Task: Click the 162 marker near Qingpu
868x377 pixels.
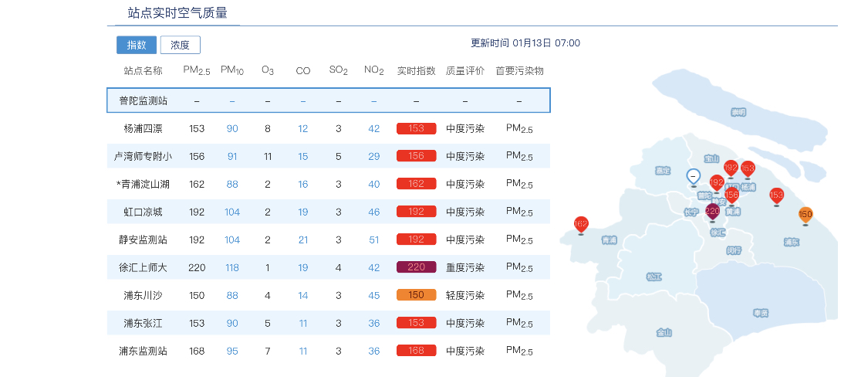Action: pos(581,225)
